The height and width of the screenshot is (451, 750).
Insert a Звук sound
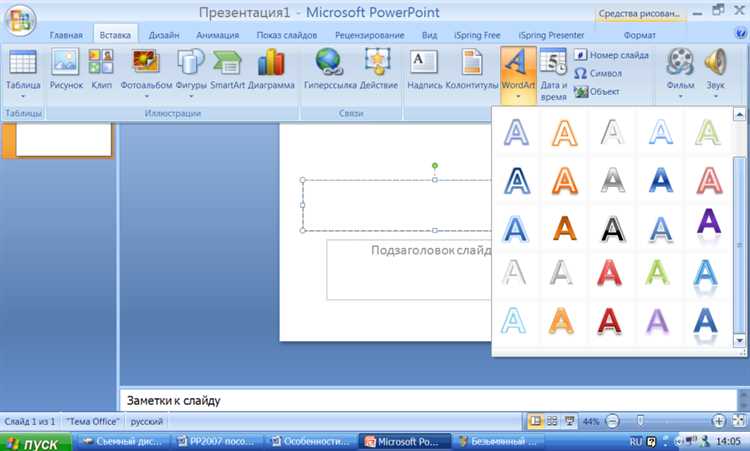(716, 70)
